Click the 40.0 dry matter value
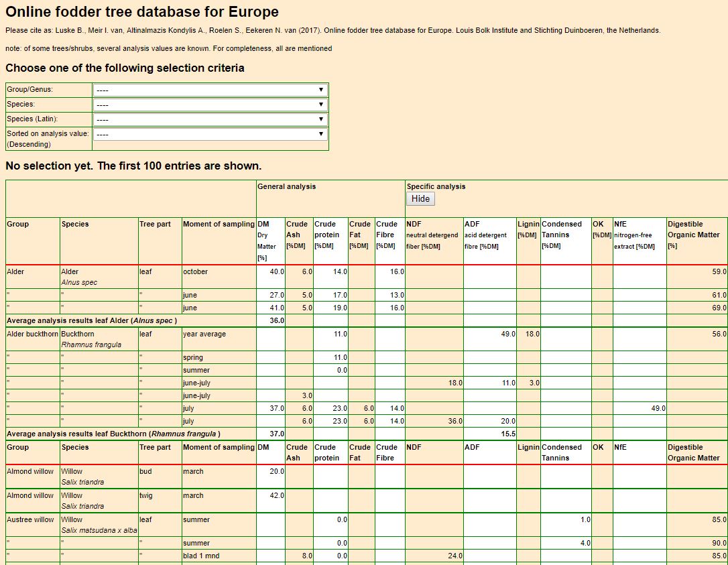The image size is (728, 565). [x=277, y=271]
